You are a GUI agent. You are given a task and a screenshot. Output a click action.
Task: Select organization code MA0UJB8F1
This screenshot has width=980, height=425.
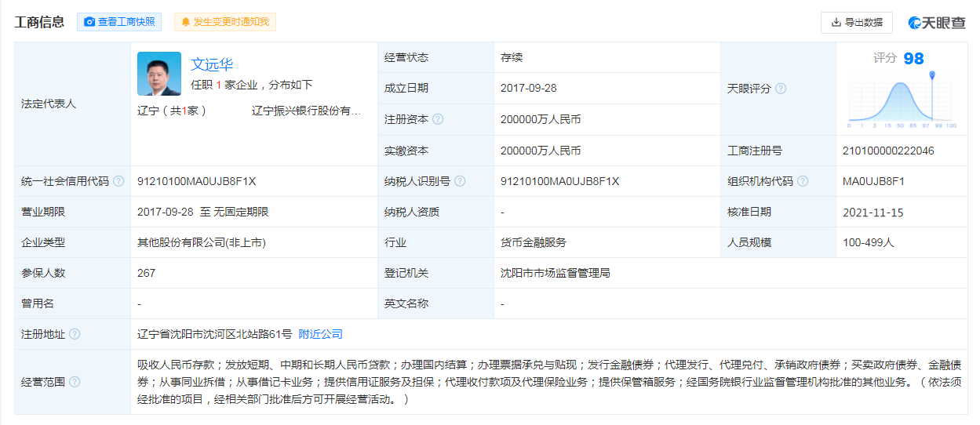coord(874,181)
